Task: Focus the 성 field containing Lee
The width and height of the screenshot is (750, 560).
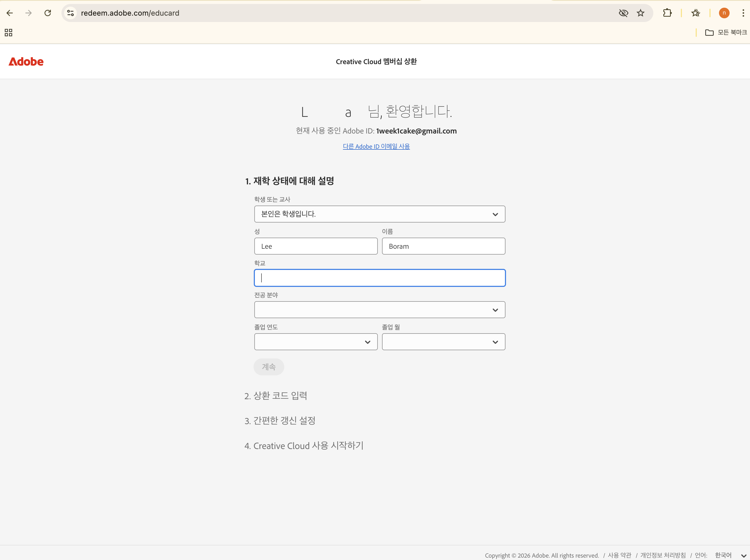Action: coord(316,246)
